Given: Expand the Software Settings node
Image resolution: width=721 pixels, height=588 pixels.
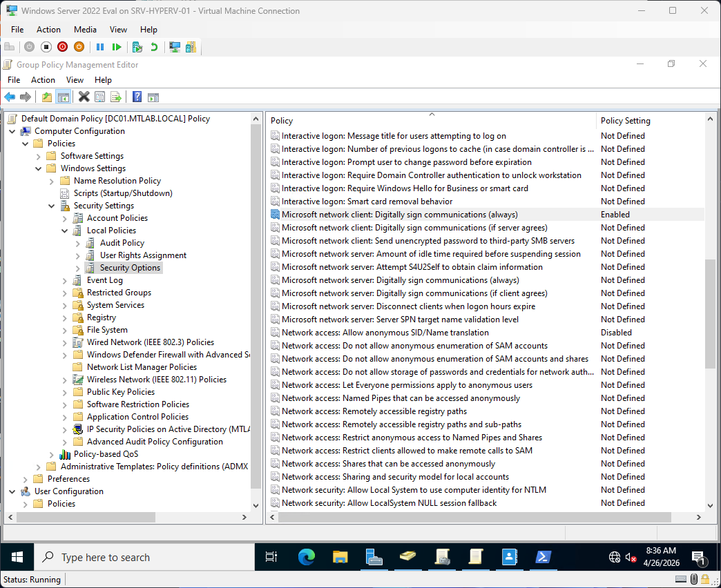Looking at the screenshot, I should [39, 156].
